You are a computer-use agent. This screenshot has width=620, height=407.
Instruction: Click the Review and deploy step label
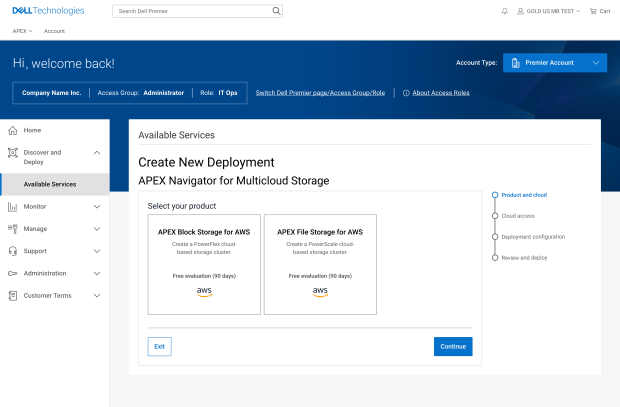524,258
